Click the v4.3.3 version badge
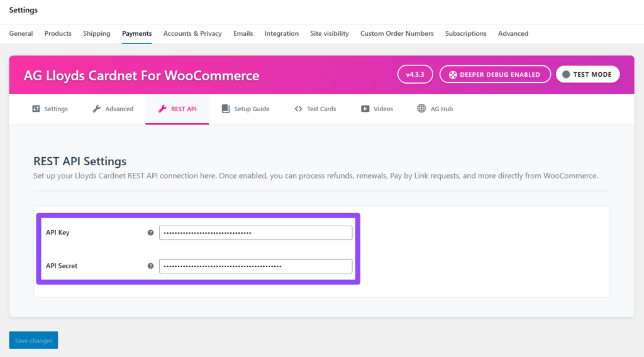This screenshot has height=357, width=644. (x=415, y=74)
